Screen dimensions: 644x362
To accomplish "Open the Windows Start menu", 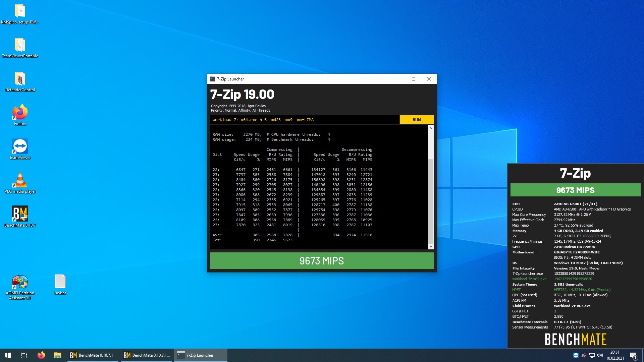I will coord(8,355).
